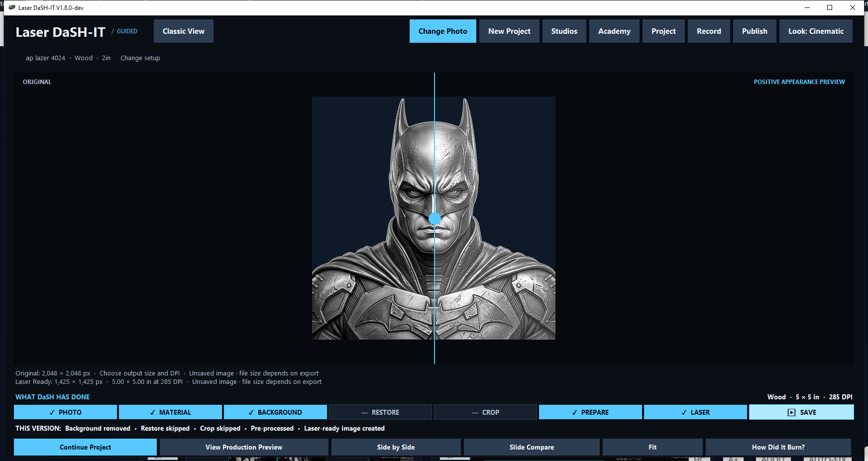Click the ORIGINAL label

click(x=37, y=82)
